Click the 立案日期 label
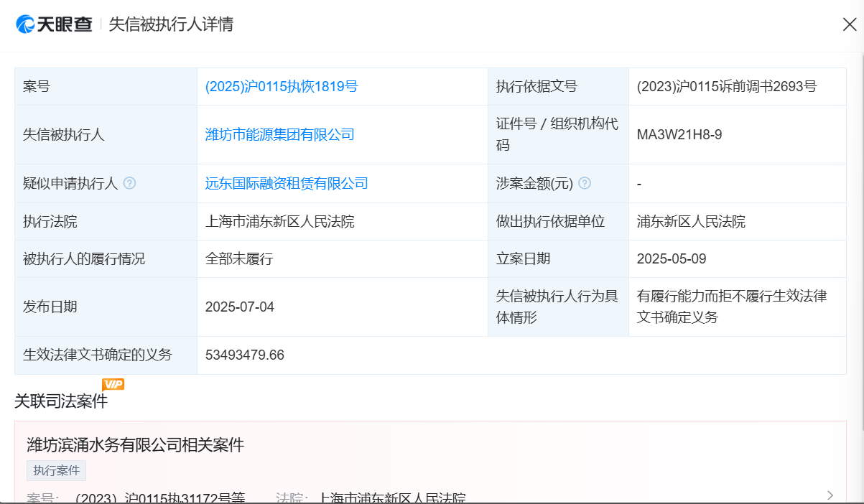Screen dimensions: 864x504 point(523,259)
